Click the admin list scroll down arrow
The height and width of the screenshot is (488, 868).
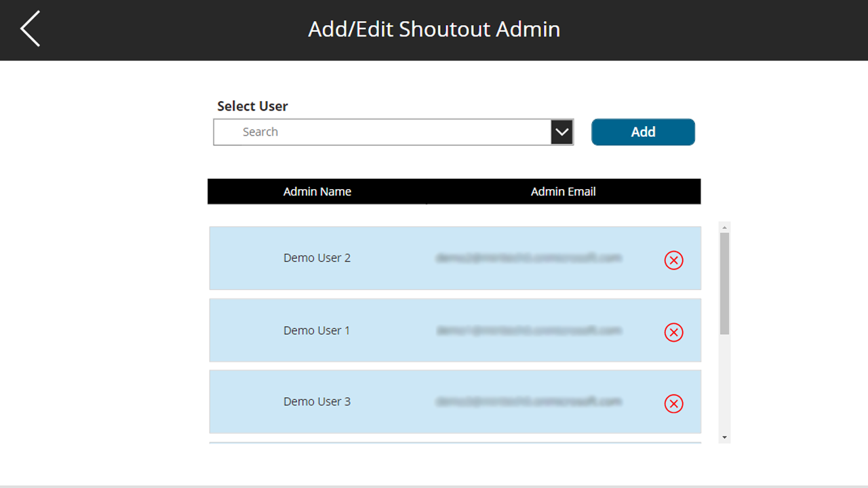point(724,438)
